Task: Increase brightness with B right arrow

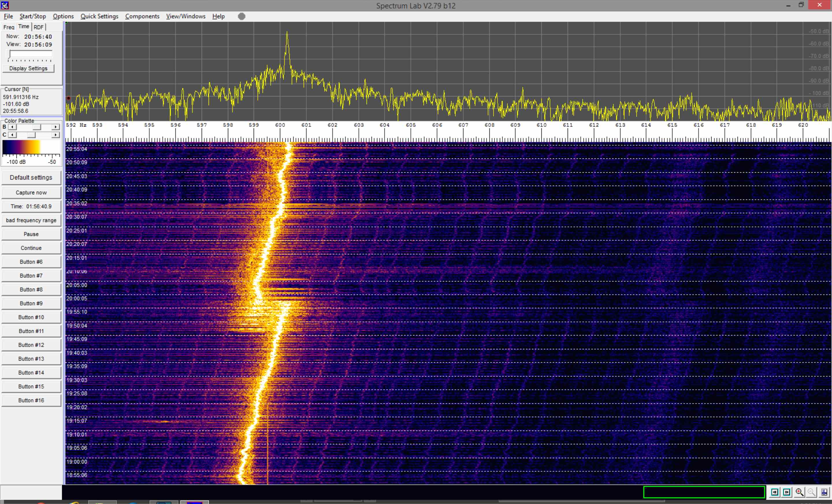Action: 56,127
